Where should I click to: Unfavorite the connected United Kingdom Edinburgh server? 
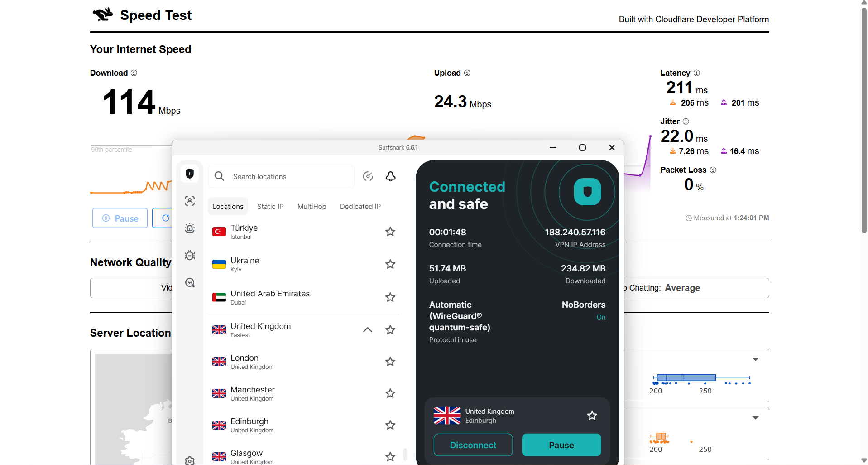tap(592, 415)
